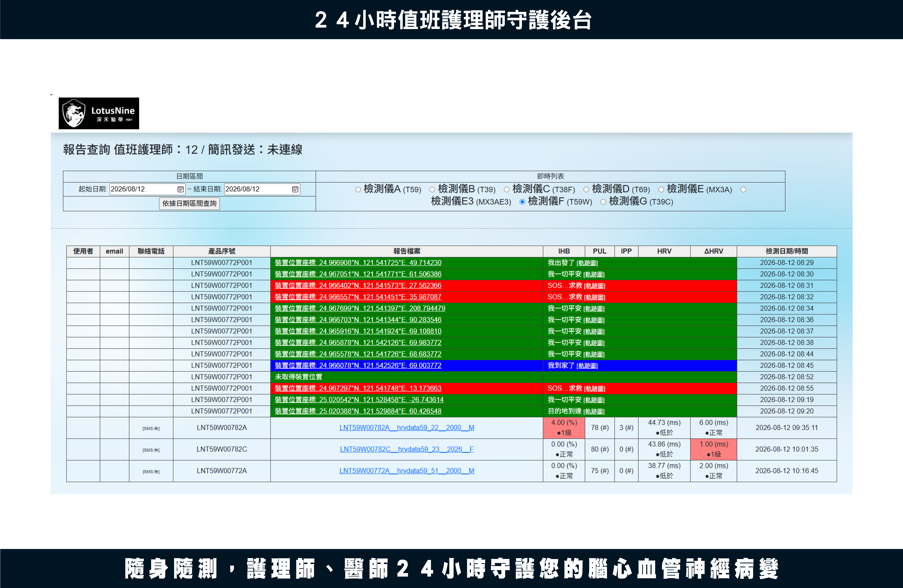Click the 報告檔案 column header
Screen dimensions: 903x588
click(x=407, y=251)
